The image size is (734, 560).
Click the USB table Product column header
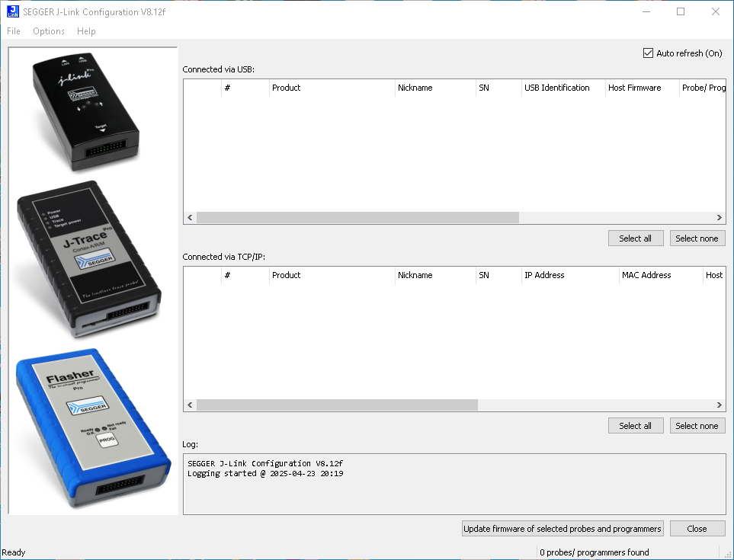pos(332,88)
